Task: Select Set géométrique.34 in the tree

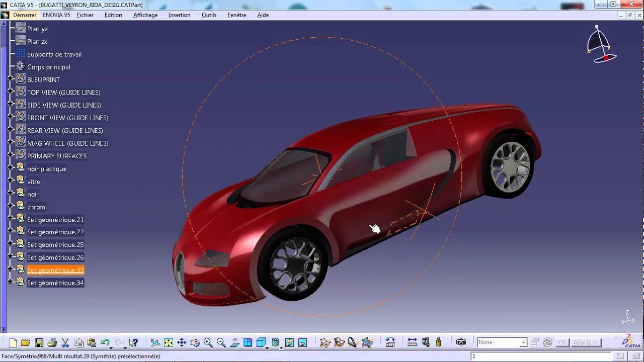Action: click(x=55, y=283)
